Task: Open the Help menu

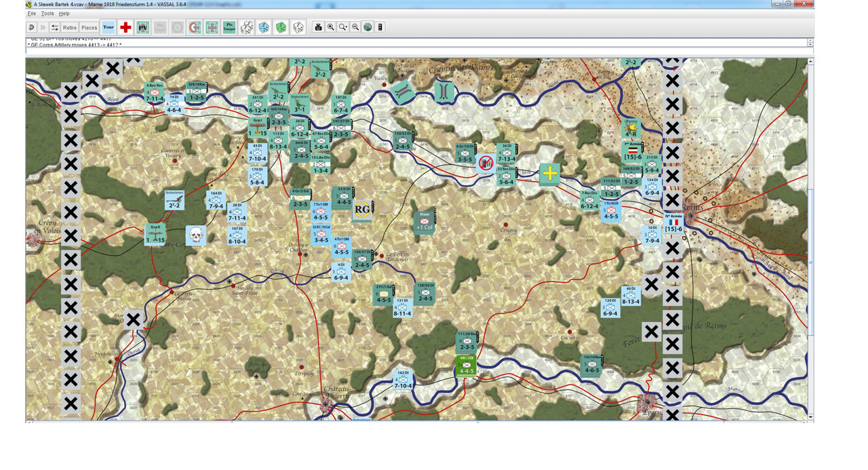Action: pos(64,14)
